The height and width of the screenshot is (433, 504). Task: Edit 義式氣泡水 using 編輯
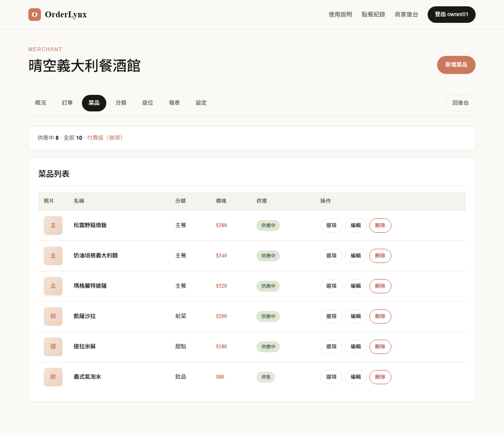tap(356, 377)
